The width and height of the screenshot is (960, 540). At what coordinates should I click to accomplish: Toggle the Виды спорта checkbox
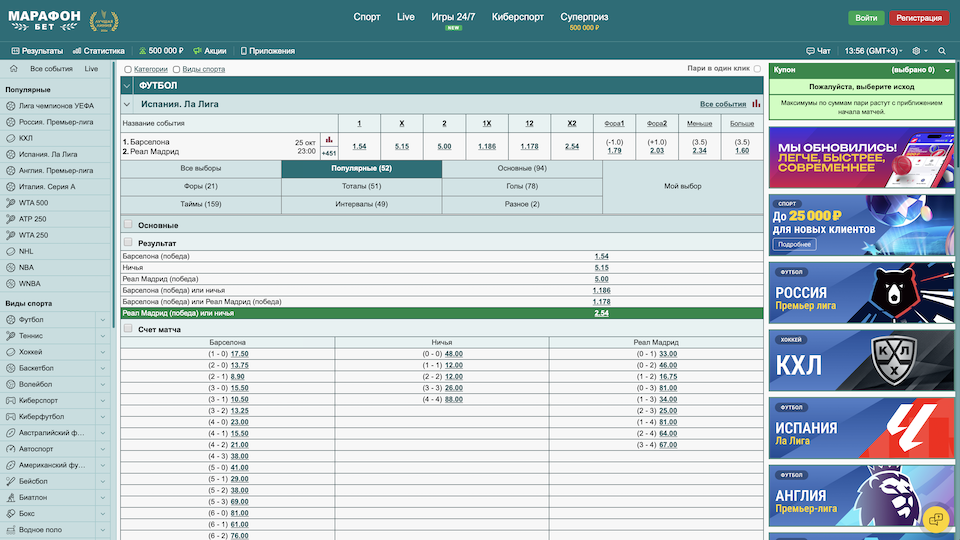coord(176,69)
